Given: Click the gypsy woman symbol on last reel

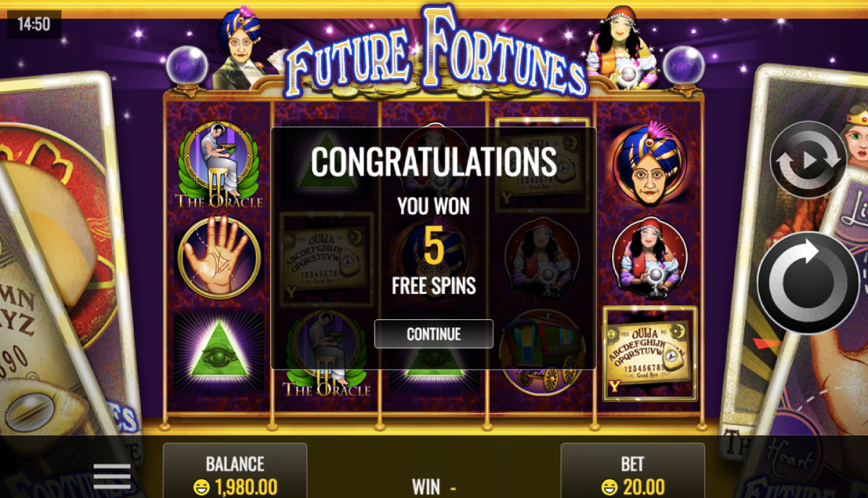Looking at the screenshot, I should point(649,258).
